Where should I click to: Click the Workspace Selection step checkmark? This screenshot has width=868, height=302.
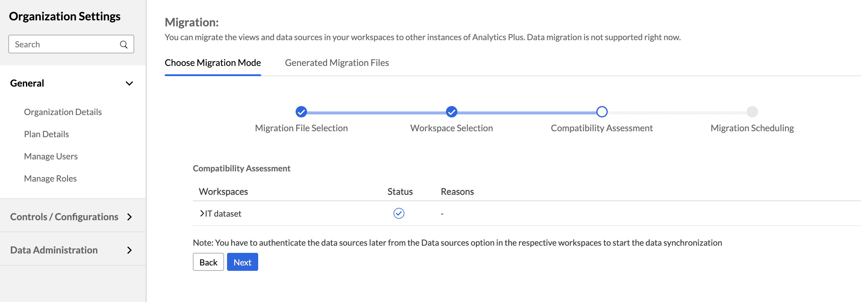tap(451, 111)
